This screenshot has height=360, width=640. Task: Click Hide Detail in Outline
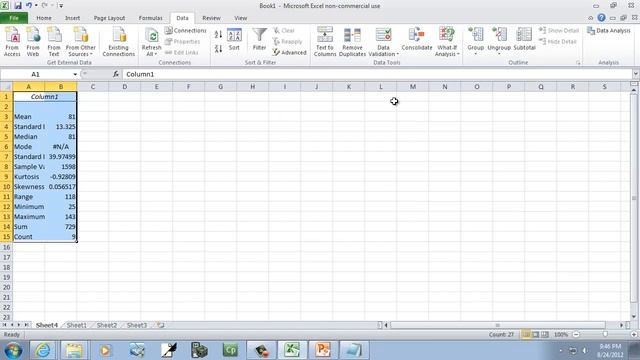click(x=558, y=42)
